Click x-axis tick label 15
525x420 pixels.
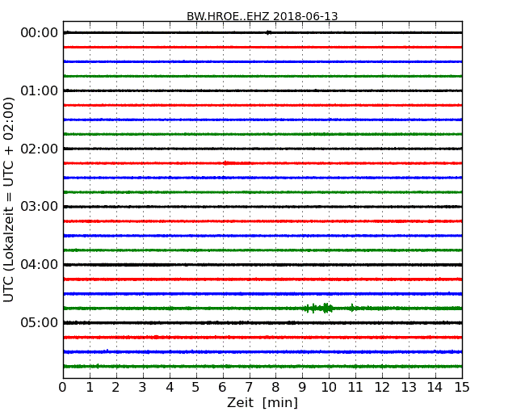click(462, 388)
